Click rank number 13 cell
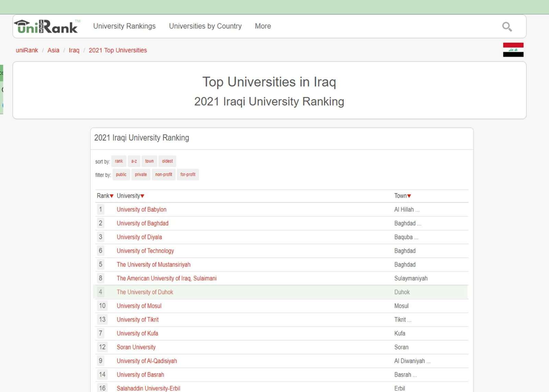 pyautogui.click(x=102, y=320)
